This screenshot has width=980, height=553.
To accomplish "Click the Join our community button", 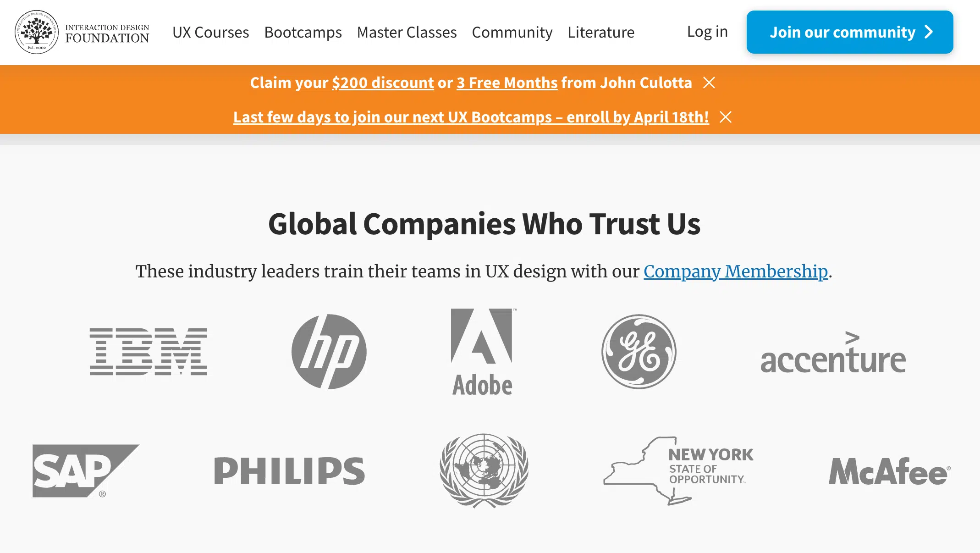I will click(850, 32).
